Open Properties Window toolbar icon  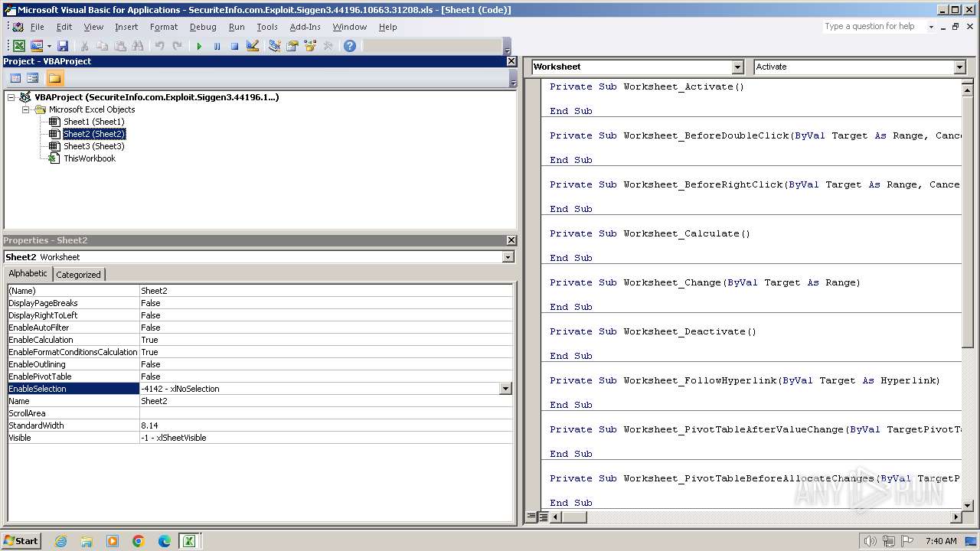[292, 46]
